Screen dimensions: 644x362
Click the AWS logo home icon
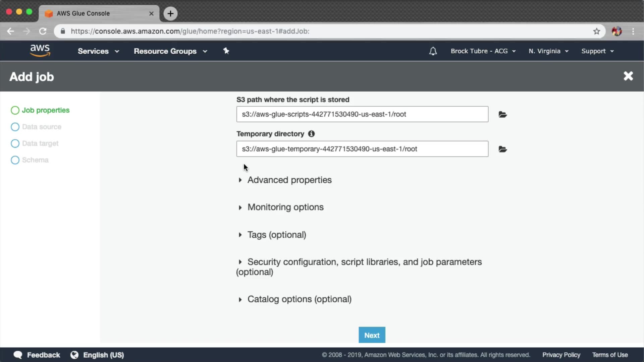pyautogui.click(x=40, y=51)
